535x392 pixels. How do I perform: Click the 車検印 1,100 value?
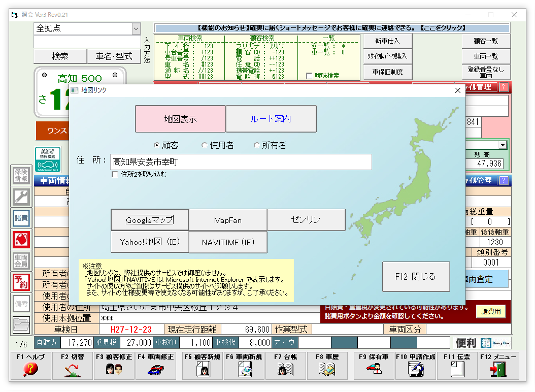tap(195, 342)
